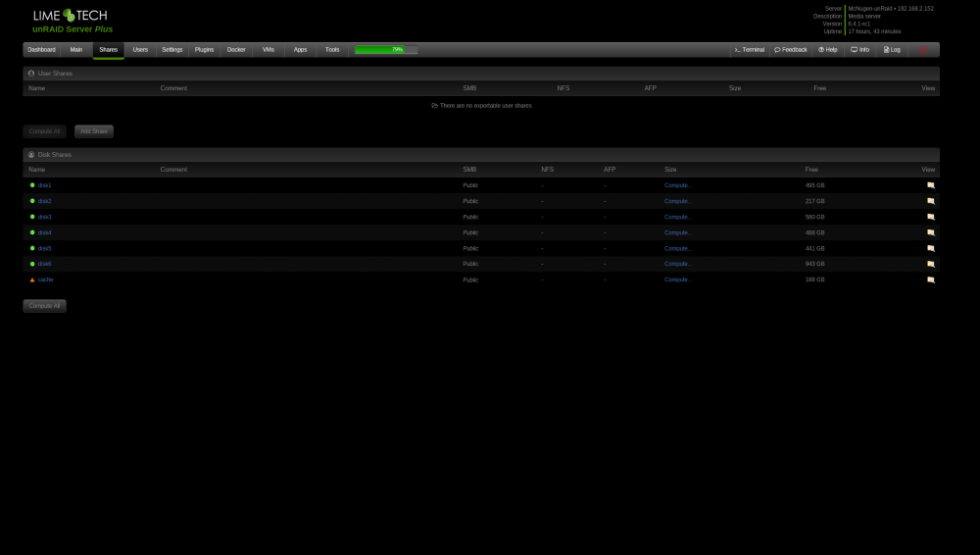
Task: Browse disk3 via its View folder icon
Action: [x=931, y=217]
